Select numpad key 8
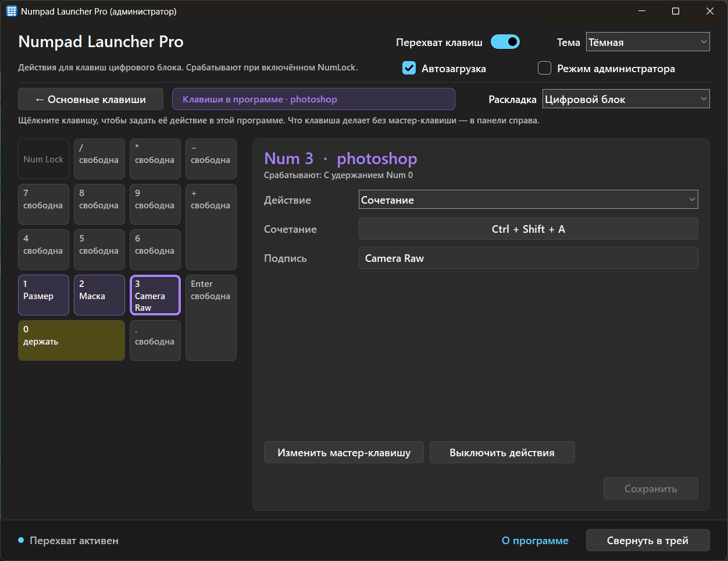Screen dimensions: 728x561 [99, 204]
